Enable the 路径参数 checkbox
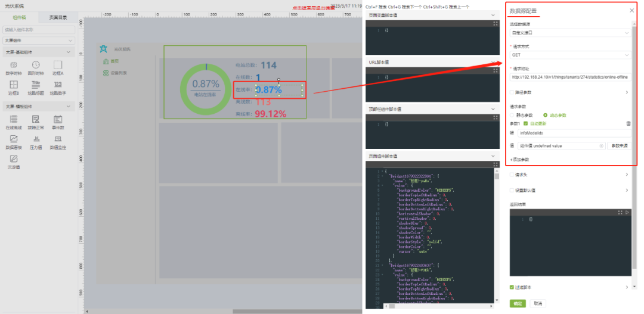This screenshot has height=314, width=644. 512,92
